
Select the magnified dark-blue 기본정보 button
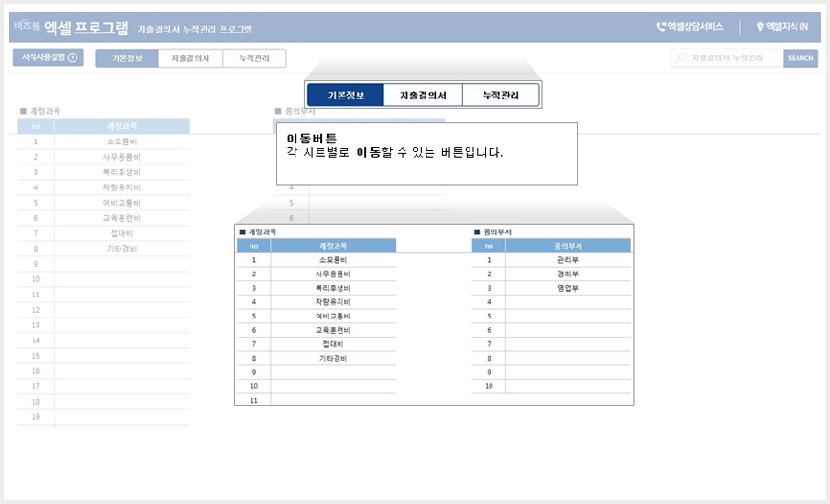(345, 96)
